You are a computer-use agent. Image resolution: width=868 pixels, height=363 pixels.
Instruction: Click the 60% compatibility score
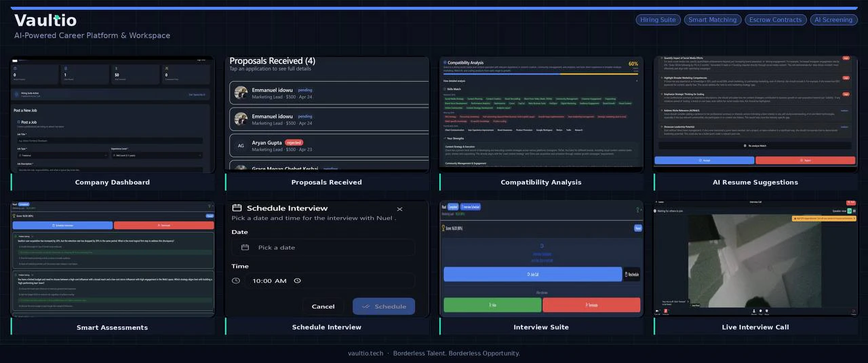tap(633, 64)
